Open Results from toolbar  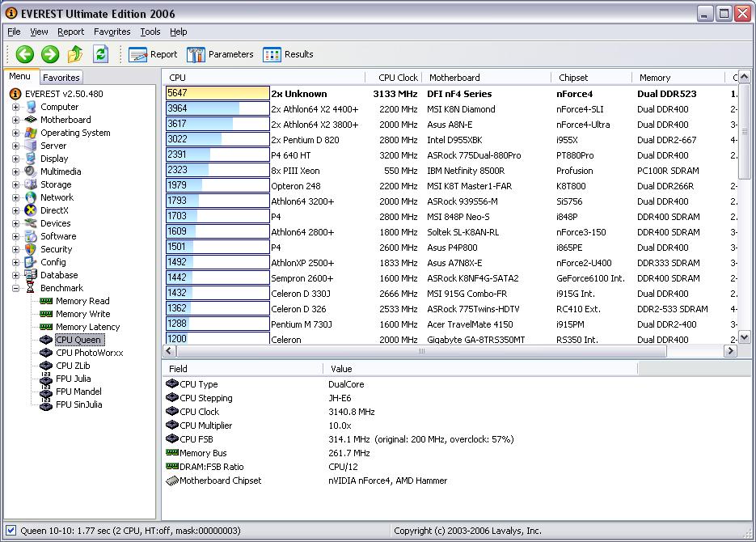pyautogui.click(x=288, y=54)
